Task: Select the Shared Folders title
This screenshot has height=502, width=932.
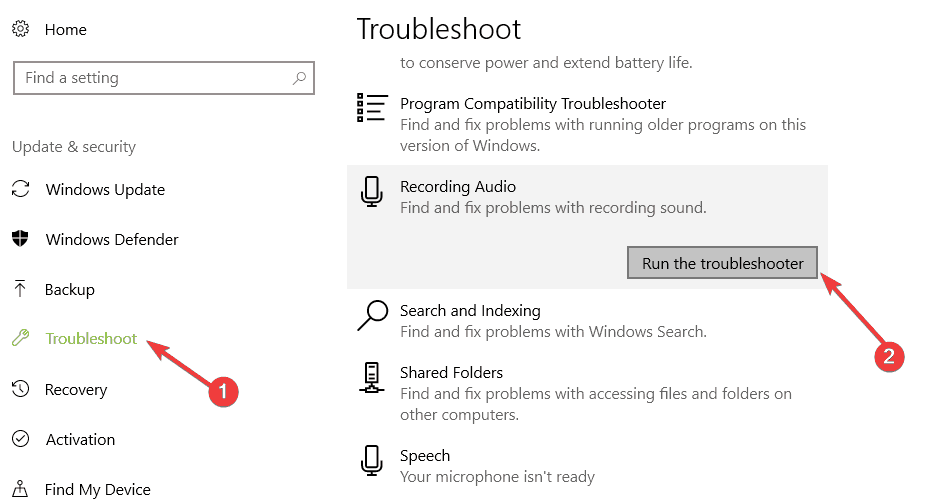Action: coord(451,372)
